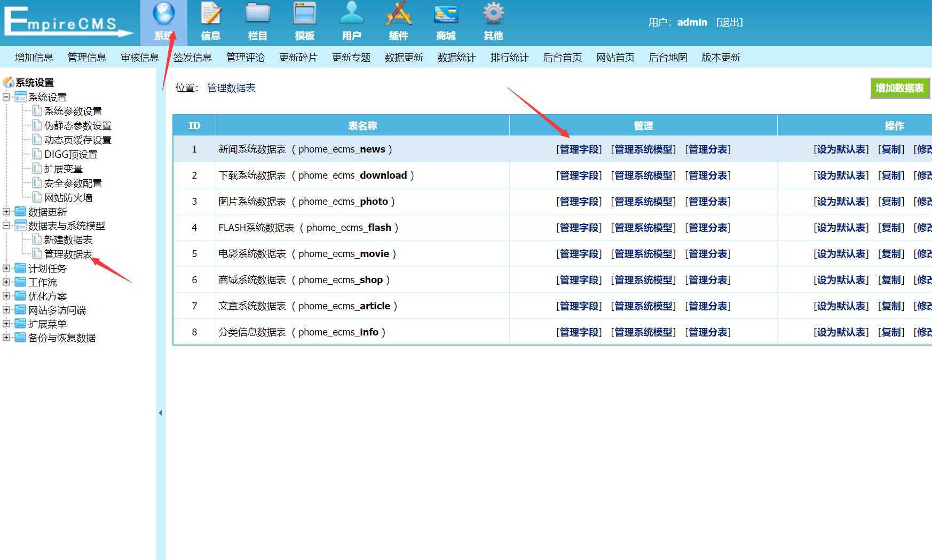Expand the 网站多访问端 tree node
Screen dimensions: 932x560
point(6,309)
